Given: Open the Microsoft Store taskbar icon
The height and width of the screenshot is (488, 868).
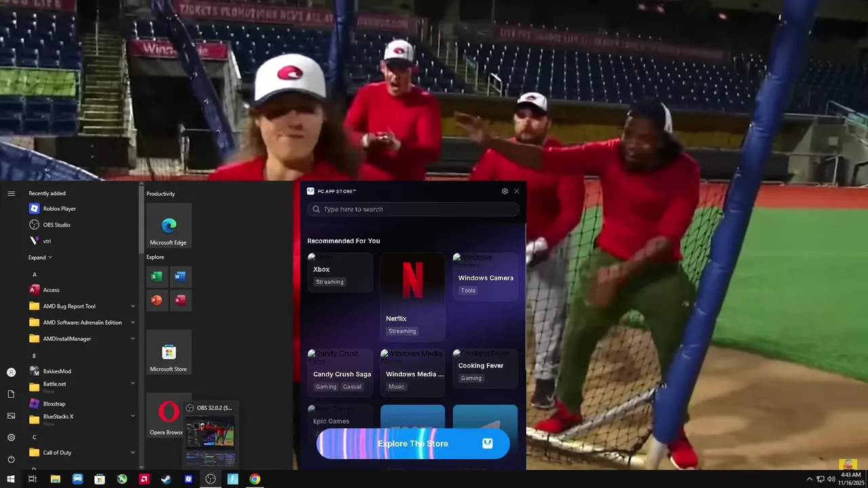Looking at the screenshot, I should (100, 479).
